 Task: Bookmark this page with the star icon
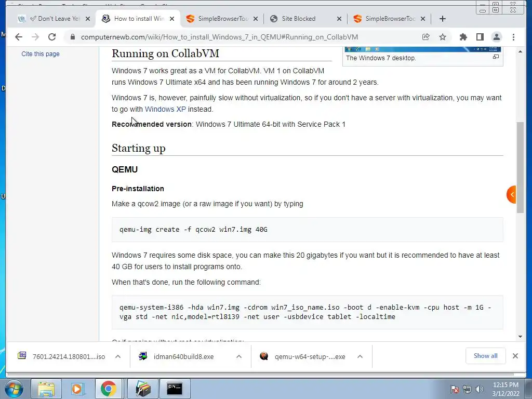click(443, 37)
